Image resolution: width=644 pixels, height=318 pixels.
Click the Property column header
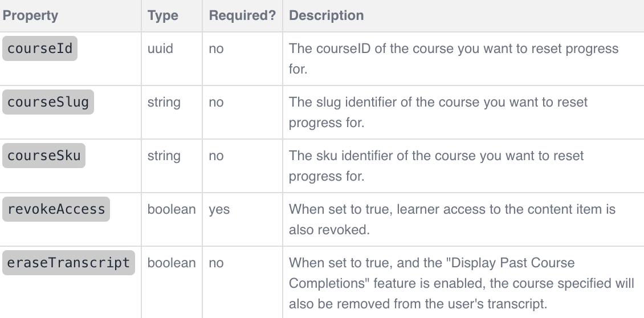(x=30, y=15)
